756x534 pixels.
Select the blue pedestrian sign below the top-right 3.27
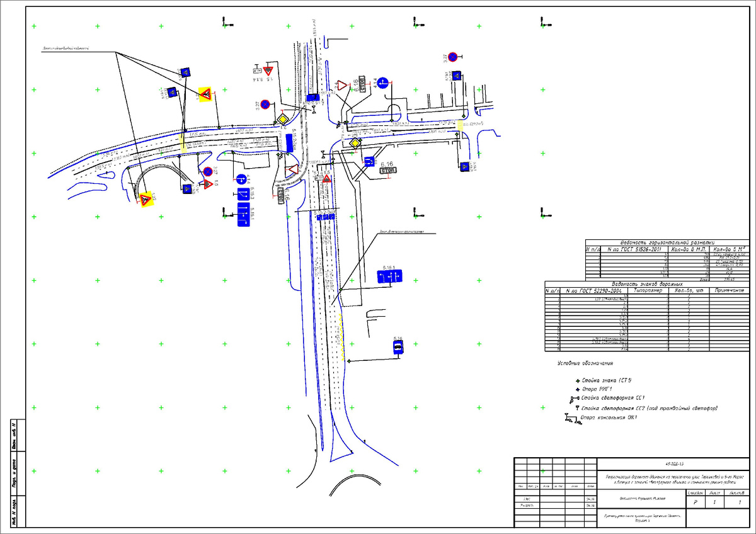pyautogui.click(x=457, y=76)
